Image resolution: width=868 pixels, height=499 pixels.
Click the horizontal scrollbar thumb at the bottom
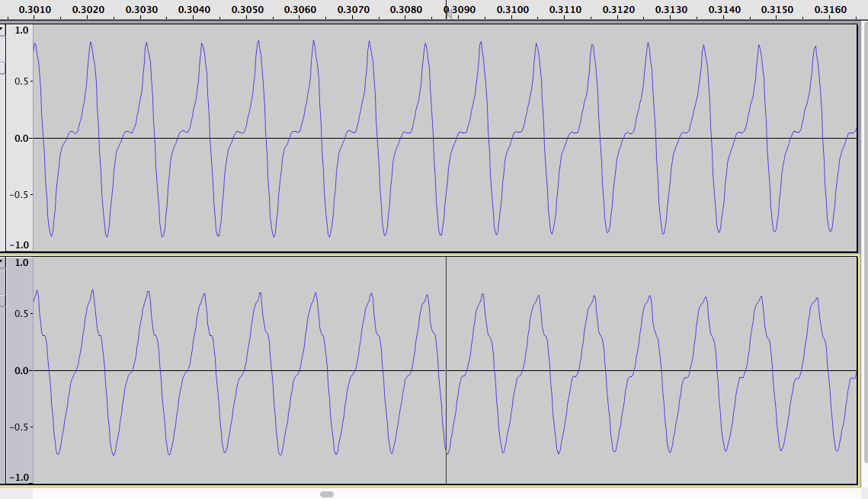tap(327, 494)
